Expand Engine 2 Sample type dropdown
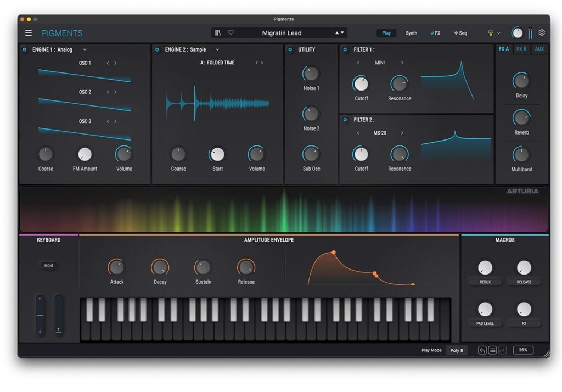The height and width of the screenshot is (392, 562). pos(217,49)
